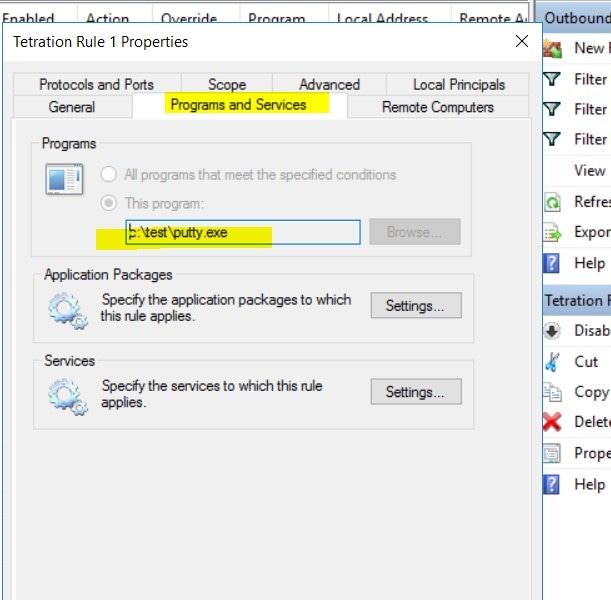Screen dimensions: 611x600
Task: Switch to the Protocols and Ports tab
Action: pos(97,85)
